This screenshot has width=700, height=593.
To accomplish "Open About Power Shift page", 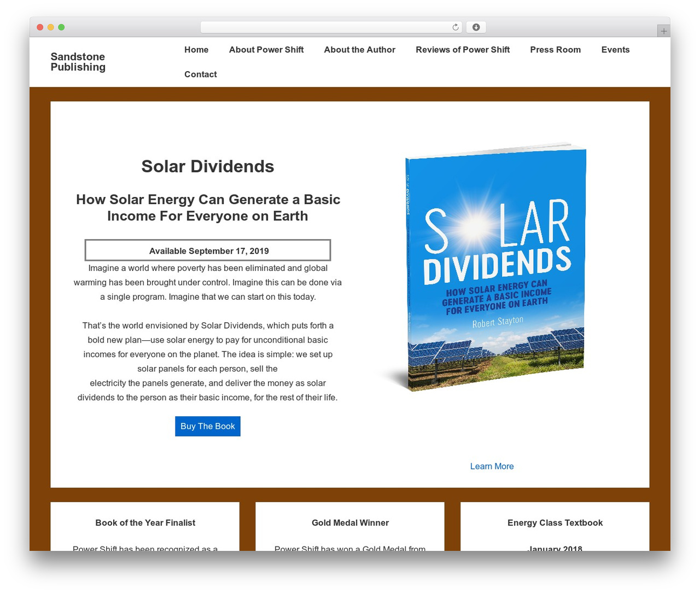I will [x=266, y=50].
